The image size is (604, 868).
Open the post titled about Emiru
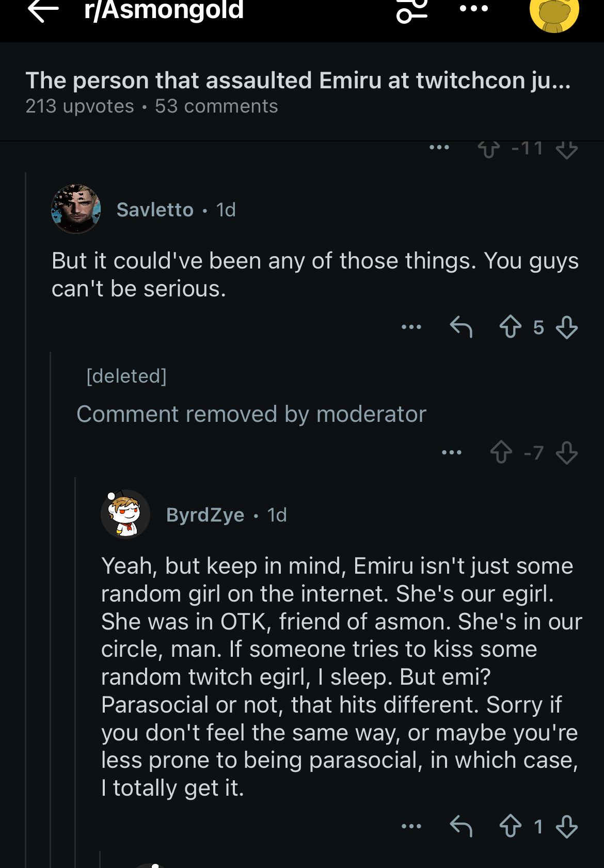click(298, 81)
